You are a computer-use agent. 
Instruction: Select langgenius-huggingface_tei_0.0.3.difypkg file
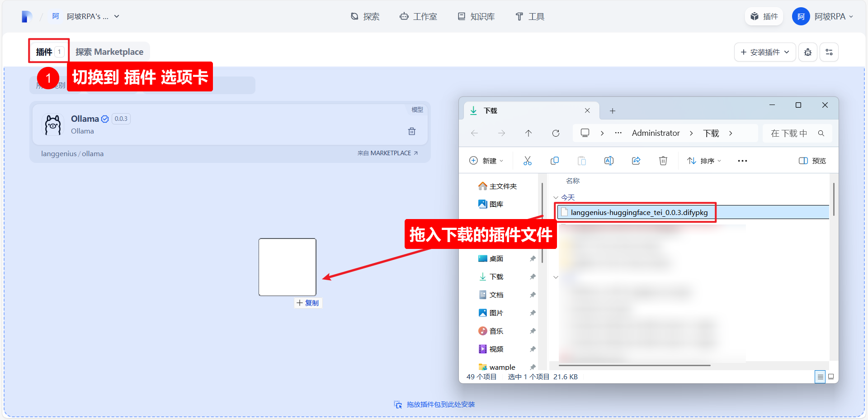pyautogui.click(x=693, y=212)
